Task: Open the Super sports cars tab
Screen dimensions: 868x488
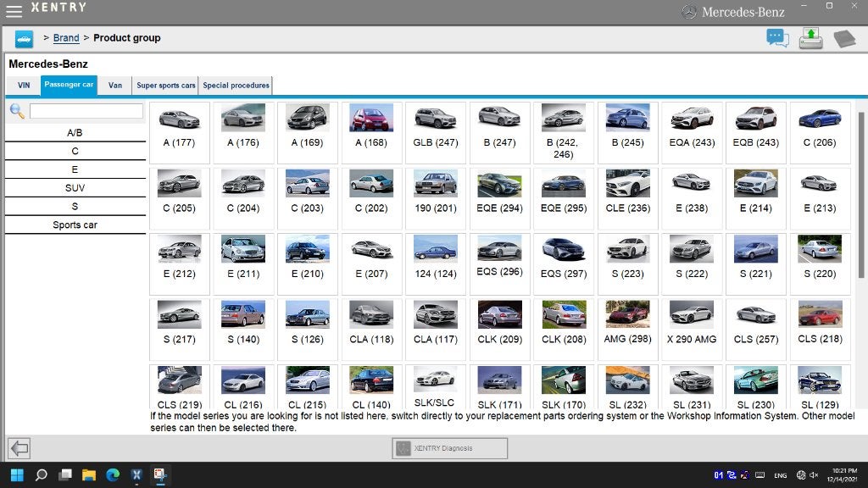Action: 165,86
